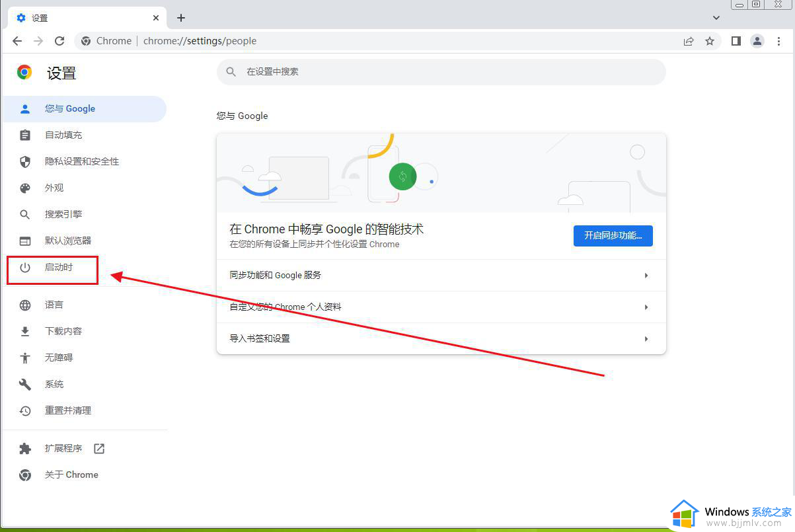Open 导入书签和设置 row

pos(441,339)
